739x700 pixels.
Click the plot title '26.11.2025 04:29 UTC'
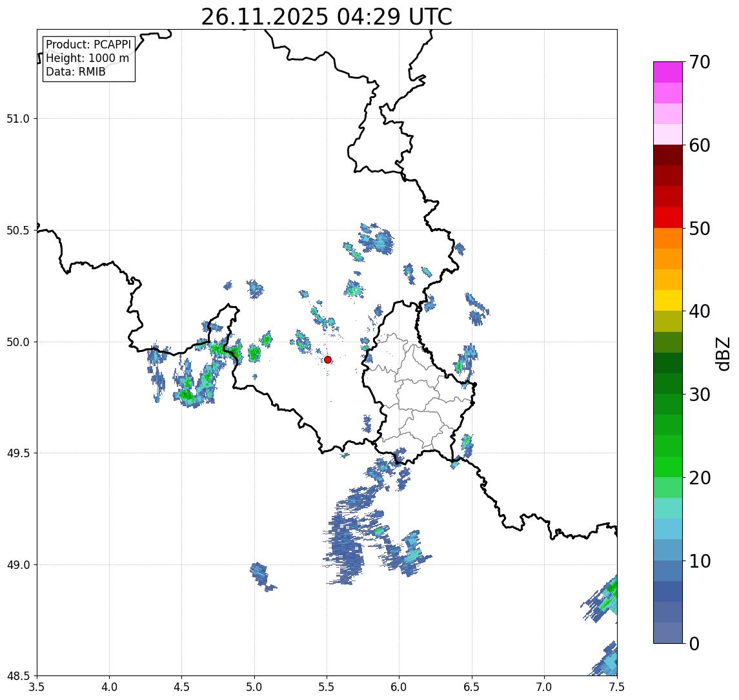[327, 17]
